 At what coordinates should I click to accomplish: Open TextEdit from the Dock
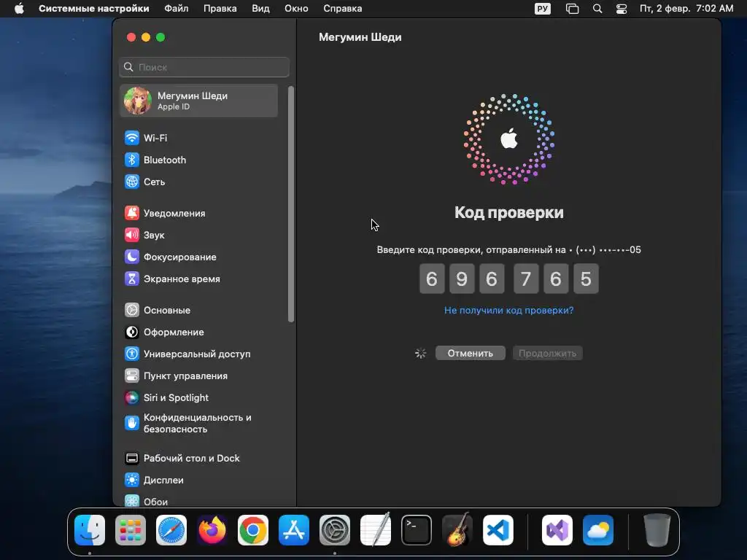[376, 530]
